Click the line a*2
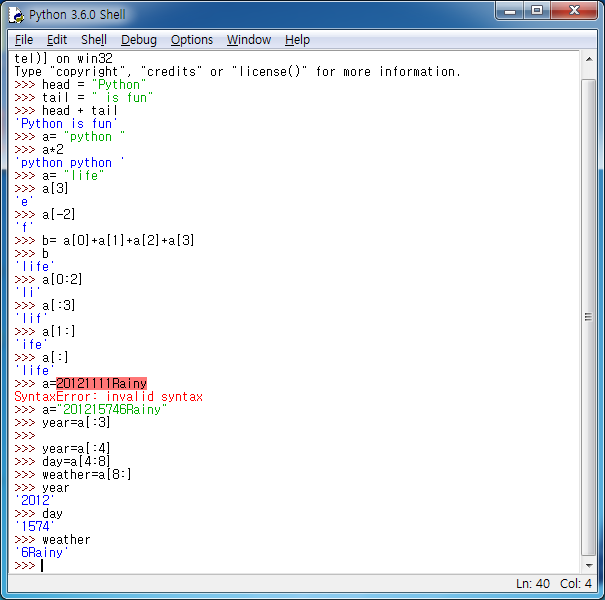This screenshot has width=605, height=600. 39,150
